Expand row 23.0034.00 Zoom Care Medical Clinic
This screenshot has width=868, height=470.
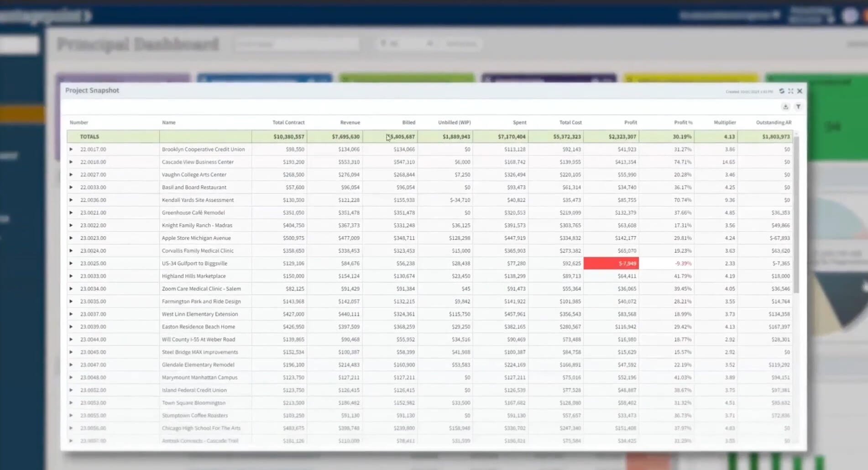click(71, 289)
